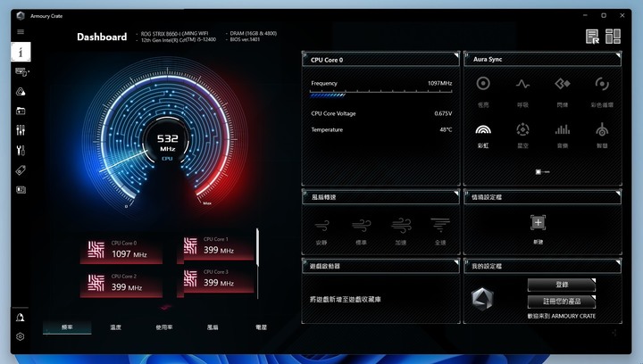Click the 1097MHz Frequency value
Image resolution: width=643 pixels, height=364 pixels.
[439, 83]
